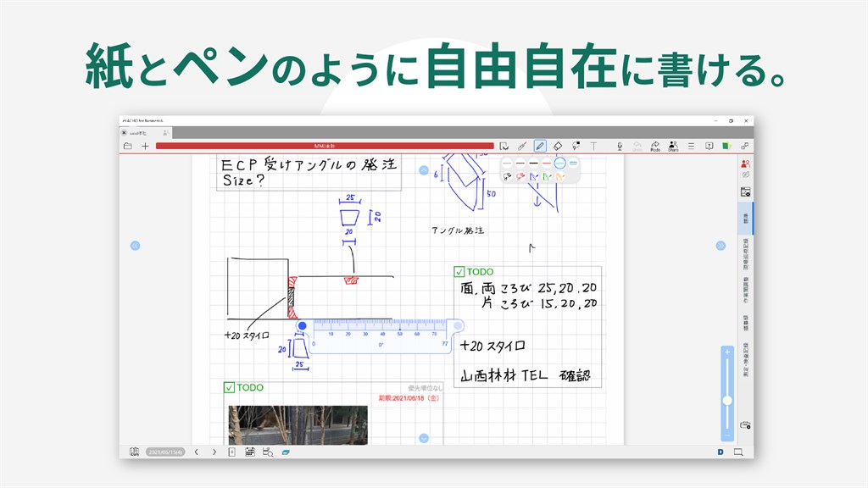Select the shape stamp tool
Viewport: 868px width, 488px height.
click(576, 146)
